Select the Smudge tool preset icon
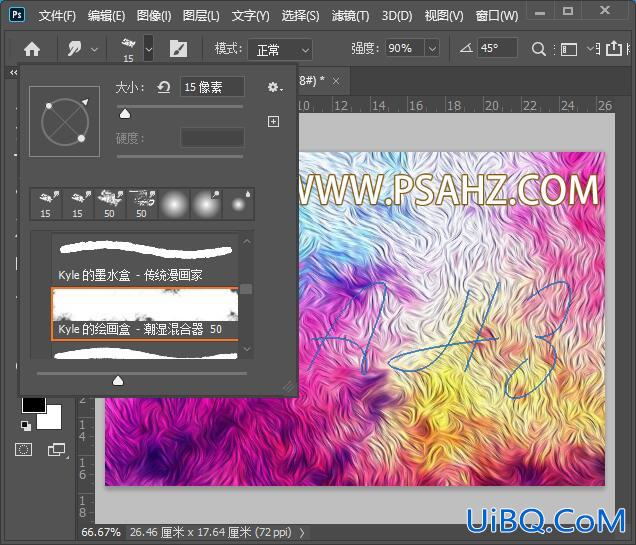This screenshot has height=545, width=636. [x=75, y=49]
